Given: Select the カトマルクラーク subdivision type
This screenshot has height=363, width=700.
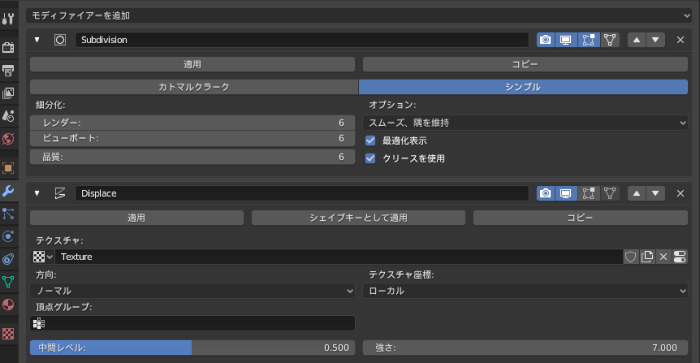Looking at the screenshot, I should [x=194, y=87].
